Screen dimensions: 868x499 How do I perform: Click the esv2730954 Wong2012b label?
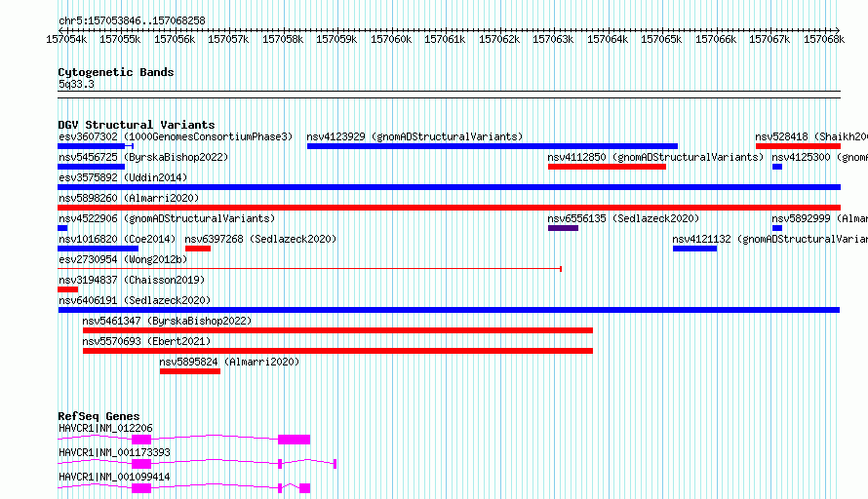(123, 259)
